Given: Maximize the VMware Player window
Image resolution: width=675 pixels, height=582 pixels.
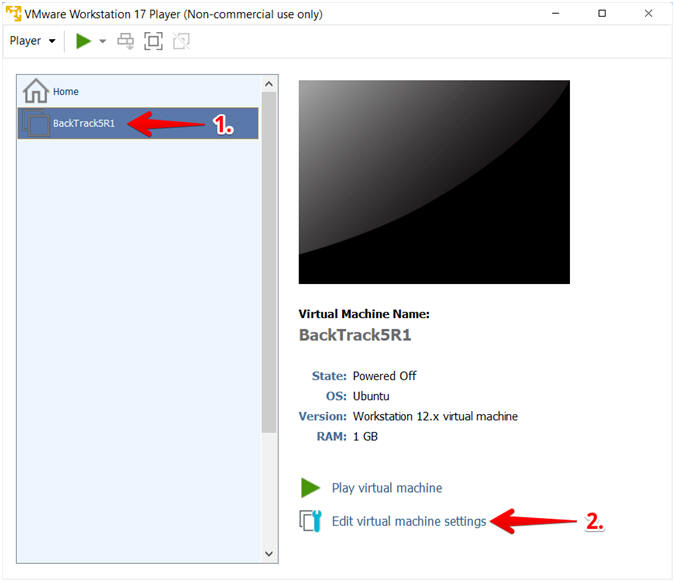Looking at the screenshot, I should 602,13.
